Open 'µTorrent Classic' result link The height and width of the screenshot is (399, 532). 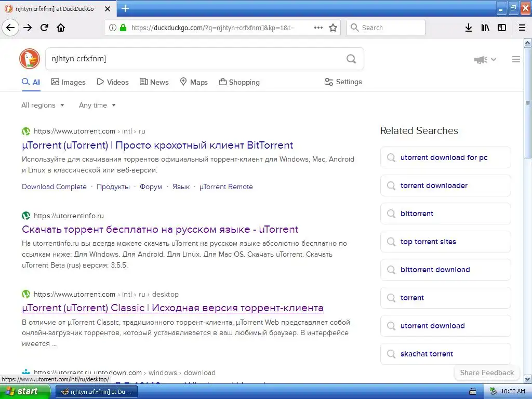[172, 308]
